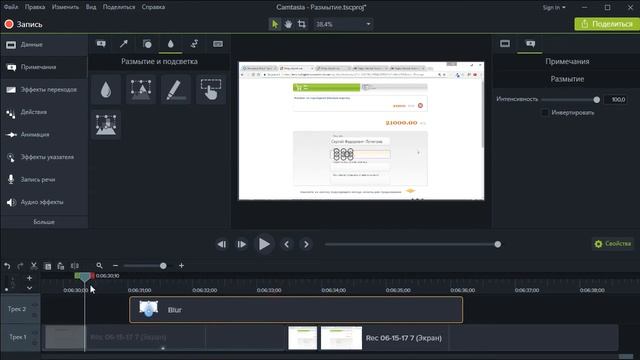Select the Blur clip on Трек 2

click(x=296, y=310)
